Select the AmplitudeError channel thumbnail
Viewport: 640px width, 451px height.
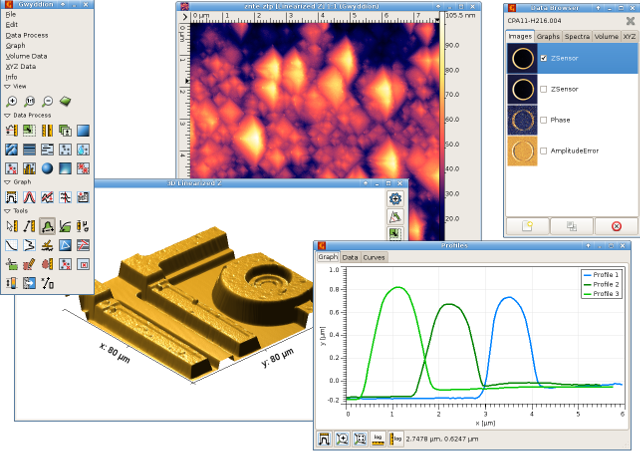click(522, 151)
